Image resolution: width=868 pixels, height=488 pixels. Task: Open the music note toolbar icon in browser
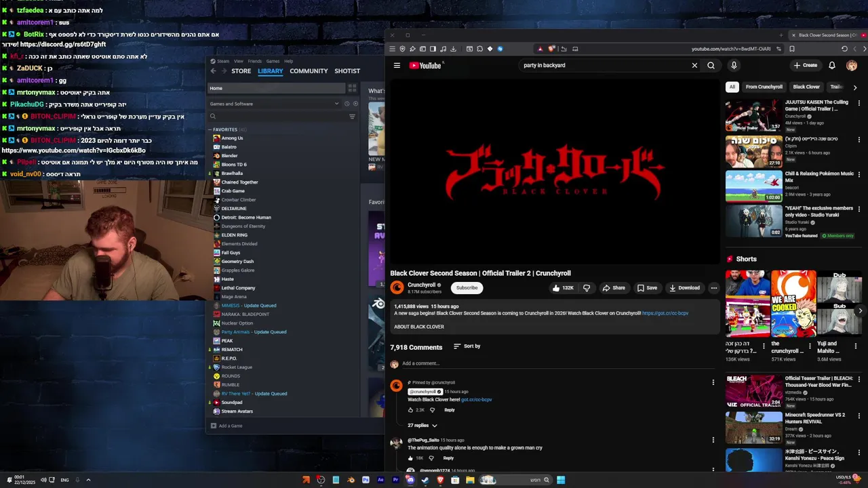tap(443, 49)
